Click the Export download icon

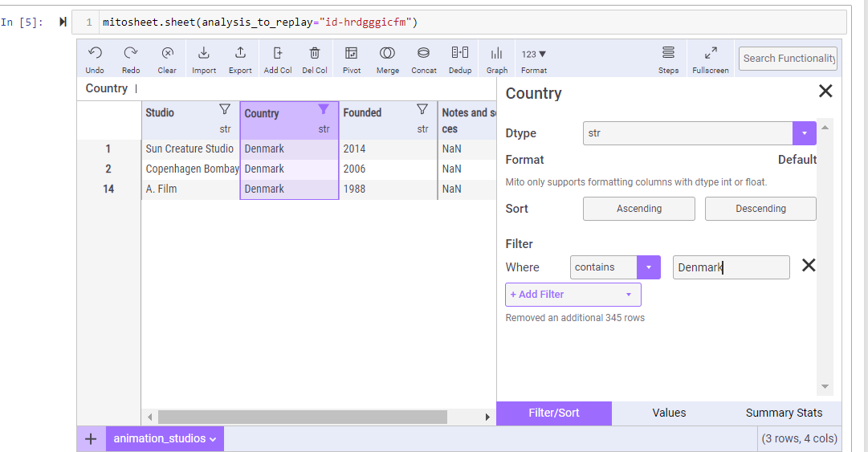coord(240,54)
